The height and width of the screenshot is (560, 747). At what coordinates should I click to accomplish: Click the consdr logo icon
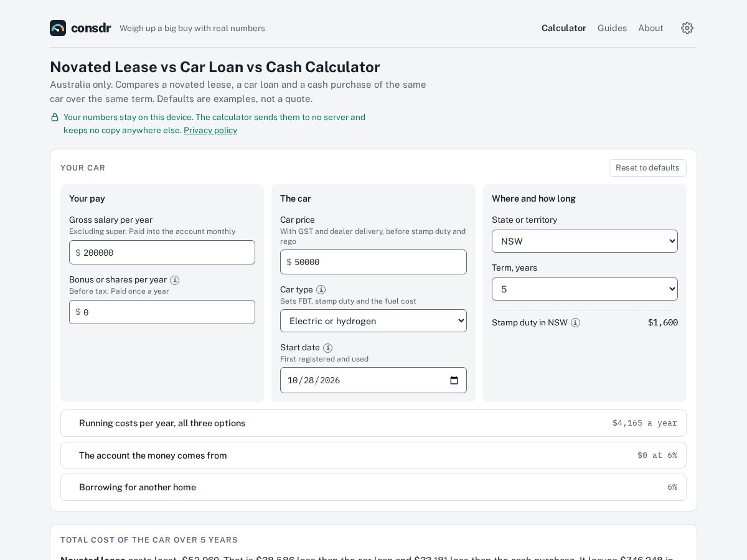point(58,28)
